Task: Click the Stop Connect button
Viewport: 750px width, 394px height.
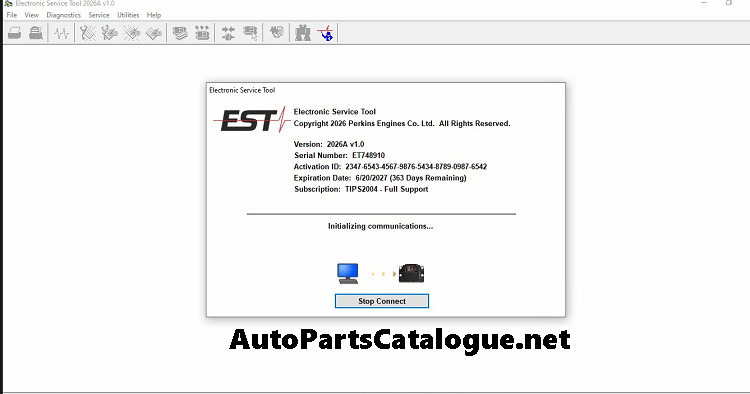Action: (x=382, y=301)
